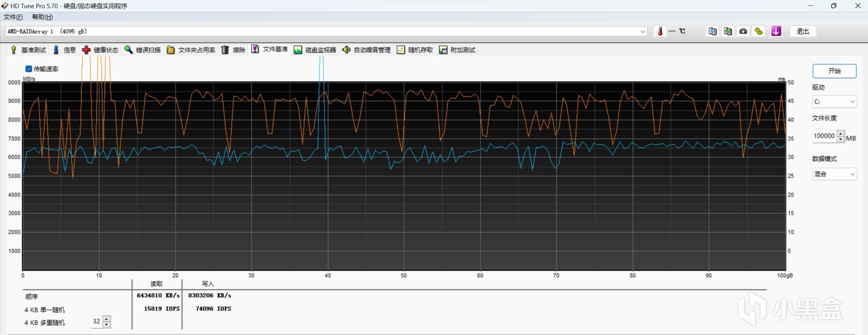Copy screenshot to clipboard icon
Viewport: 868px width, 335px height.
click(728, 31)
